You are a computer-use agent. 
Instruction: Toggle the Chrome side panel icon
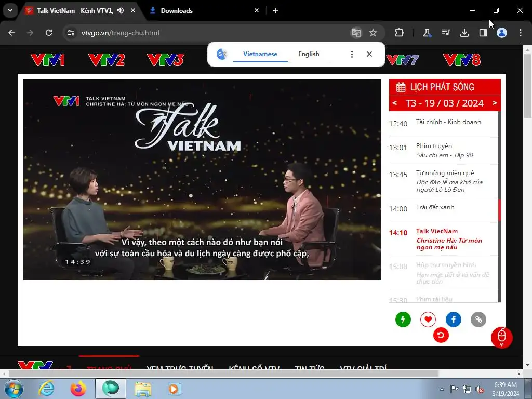(483, 33)
